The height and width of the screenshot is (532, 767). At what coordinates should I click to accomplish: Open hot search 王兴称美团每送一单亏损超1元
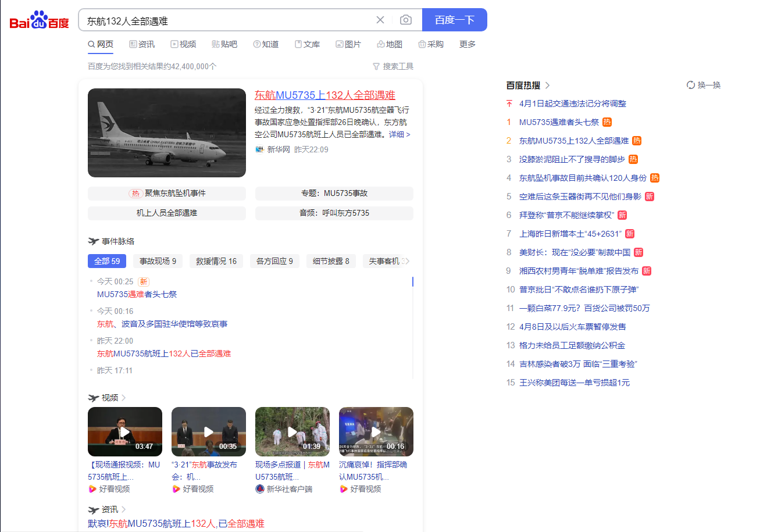pos(575,383)
